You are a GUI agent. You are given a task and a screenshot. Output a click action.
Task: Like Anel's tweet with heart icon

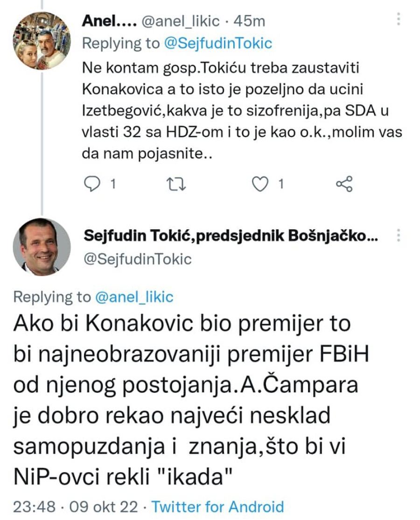coord(259,185)
